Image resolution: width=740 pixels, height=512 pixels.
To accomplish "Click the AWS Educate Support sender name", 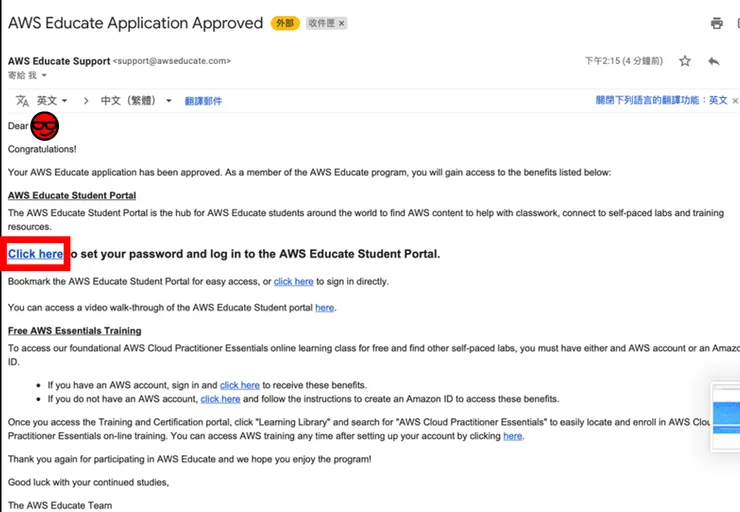I will tap(58, 61).
